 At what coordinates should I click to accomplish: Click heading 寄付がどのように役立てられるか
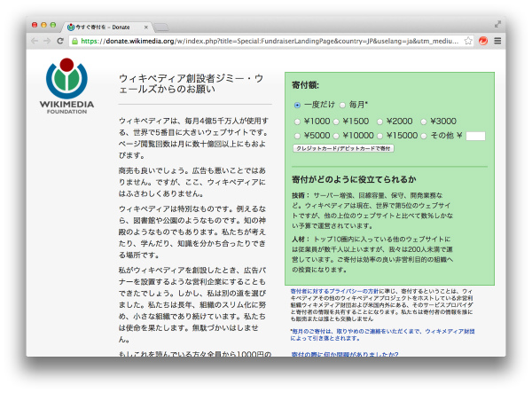[354, 179]
